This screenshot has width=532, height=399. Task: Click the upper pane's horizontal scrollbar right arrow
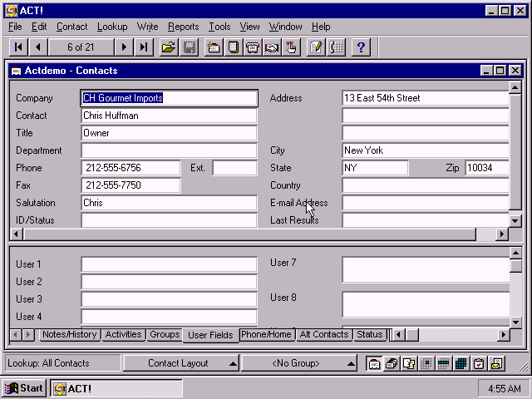tap(502, 234)
